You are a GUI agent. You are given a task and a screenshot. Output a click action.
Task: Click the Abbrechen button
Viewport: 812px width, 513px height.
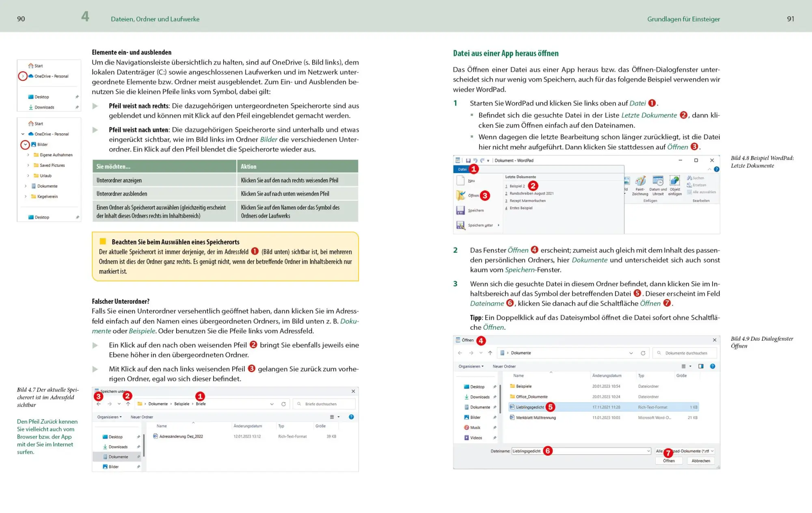[701, 461]
